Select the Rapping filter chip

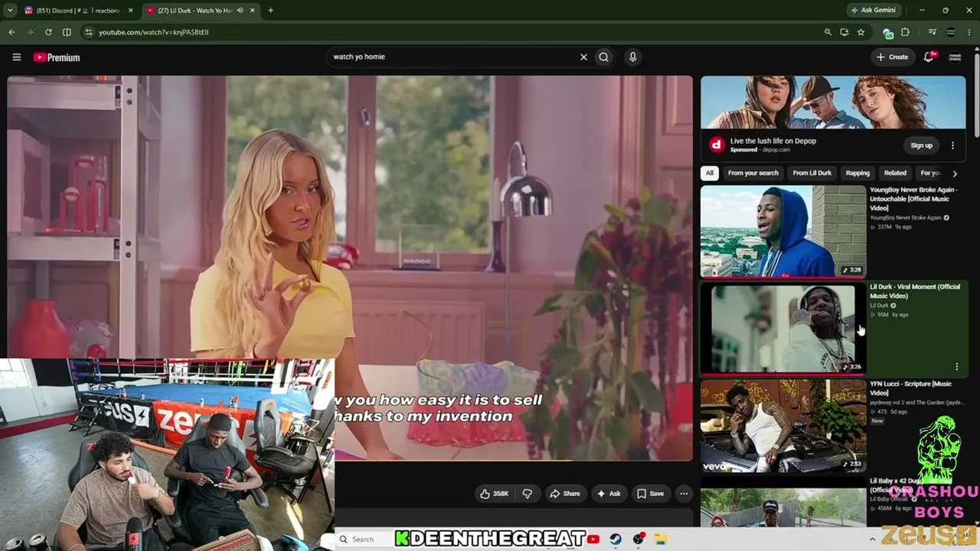click(x=857, y=173)
